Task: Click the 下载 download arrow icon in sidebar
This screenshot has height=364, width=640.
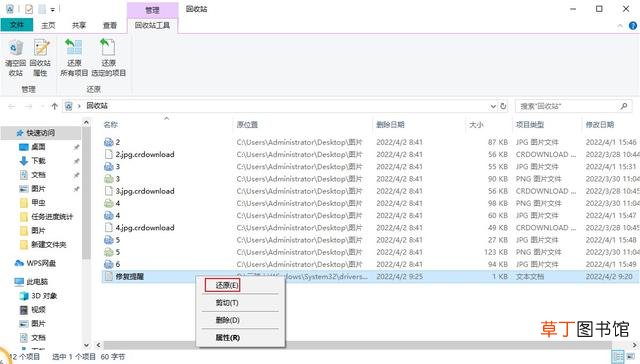Action: pyautogui.click(x=24, y=161)
